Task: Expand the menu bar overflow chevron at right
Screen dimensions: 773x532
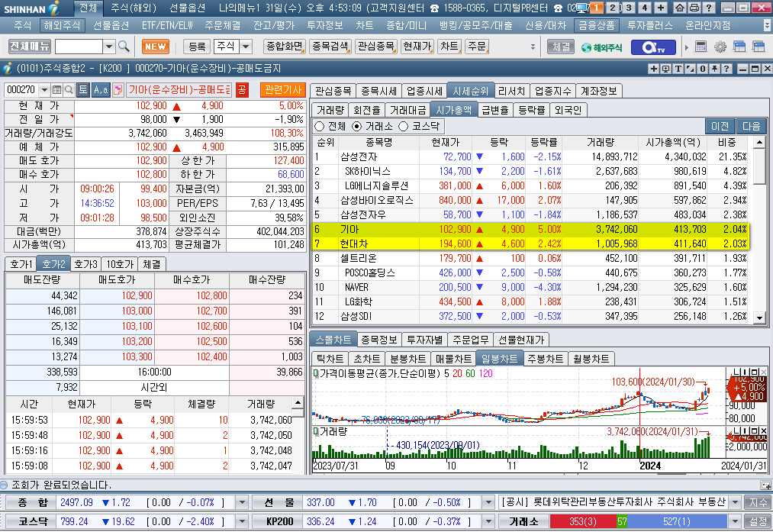Action: (767, 25)
